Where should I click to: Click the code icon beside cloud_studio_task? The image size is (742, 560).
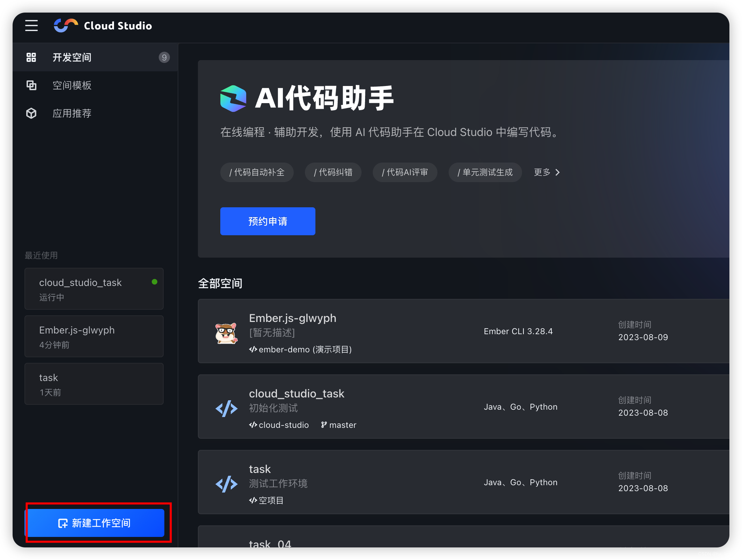pyautogui.click(x=226, y=408)
